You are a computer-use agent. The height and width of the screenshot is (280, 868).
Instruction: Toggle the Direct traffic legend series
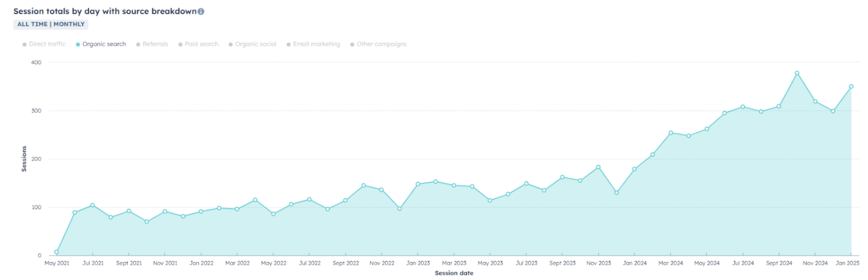(44, 44)
